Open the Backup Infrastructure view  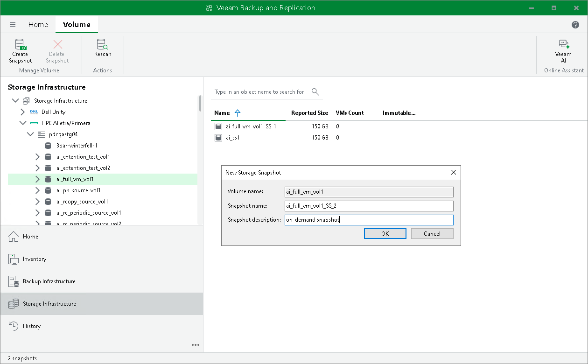click(x=102, y=281)
